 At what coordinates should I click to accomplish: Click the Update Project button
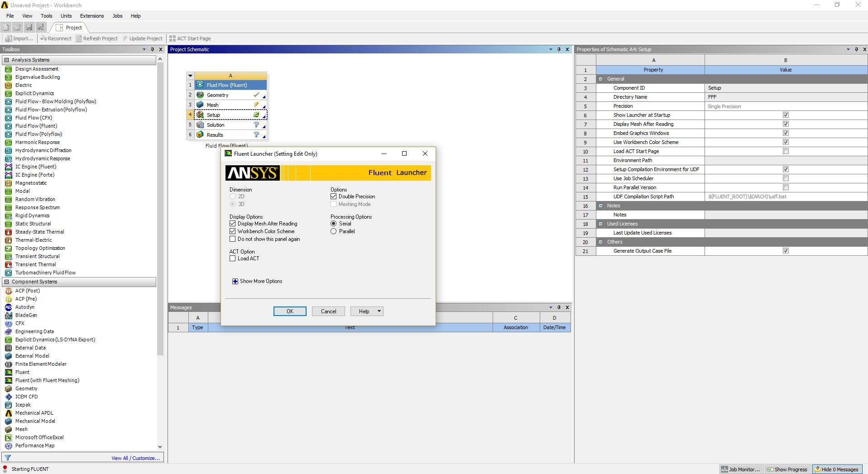click(x=142, y=38)
